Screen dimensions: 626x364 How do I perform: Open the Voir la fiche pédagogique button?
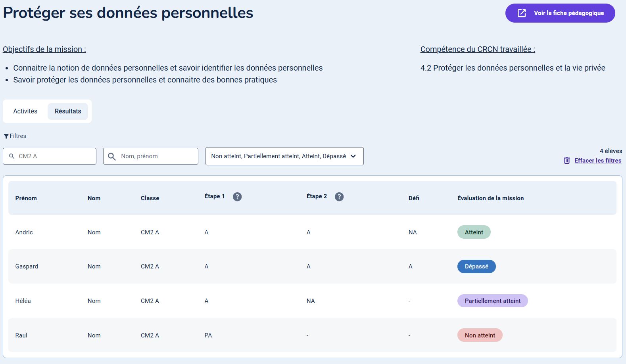(x=560, y=13)
